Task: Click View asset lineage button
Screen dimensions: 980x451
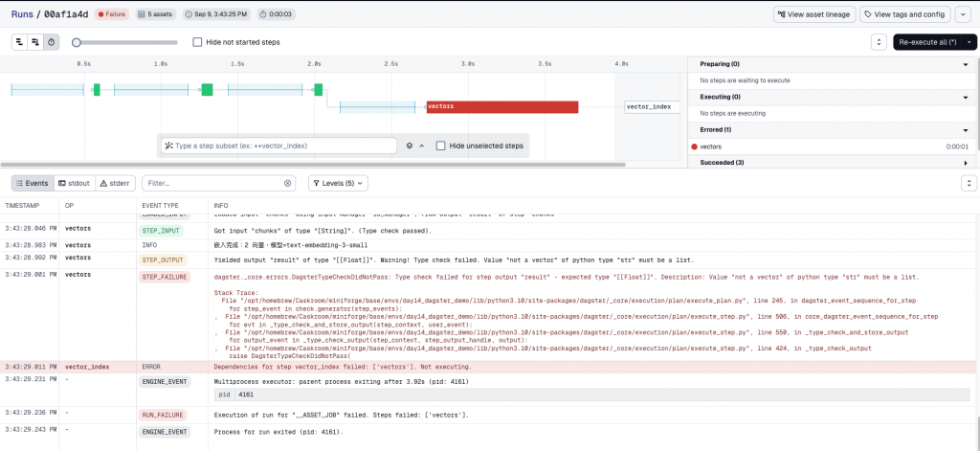Action: point(814,14)
